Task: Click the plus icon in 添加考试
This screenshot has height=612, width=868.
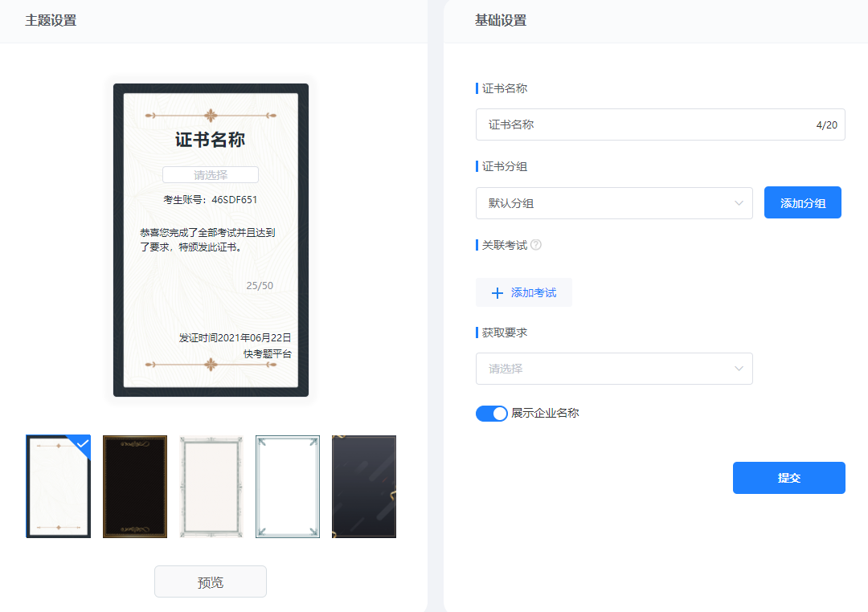Action: [497, 293]
